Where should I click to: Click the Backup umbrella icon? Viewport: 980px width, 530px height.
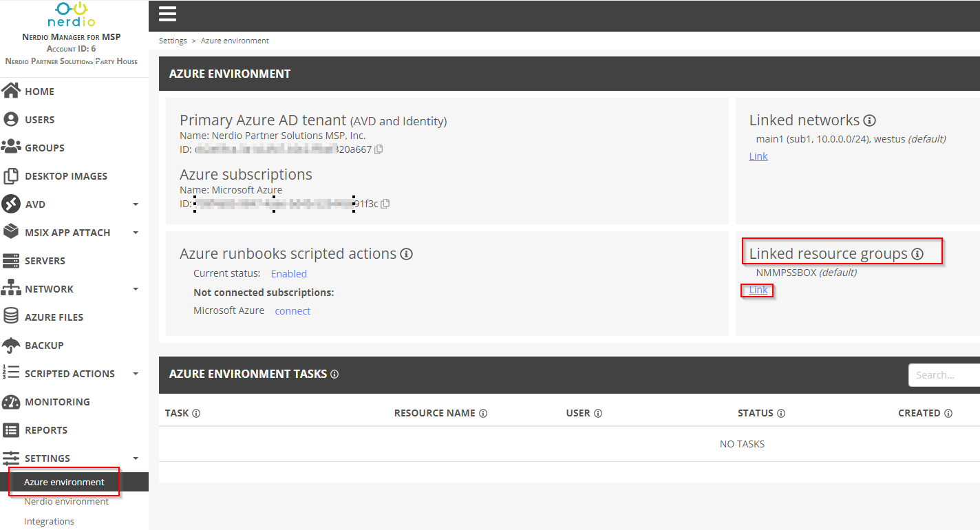(11, 345)
